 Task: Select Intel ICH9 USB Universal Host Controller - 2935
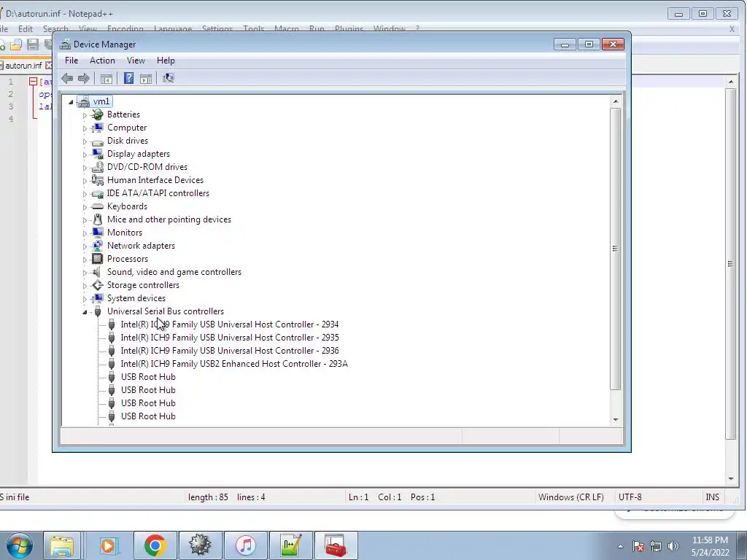(x=230, y=338)
